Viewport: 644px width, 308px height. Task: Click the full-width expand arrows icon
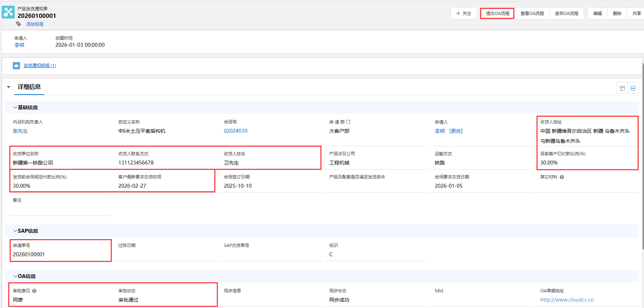tap(633, 88)
